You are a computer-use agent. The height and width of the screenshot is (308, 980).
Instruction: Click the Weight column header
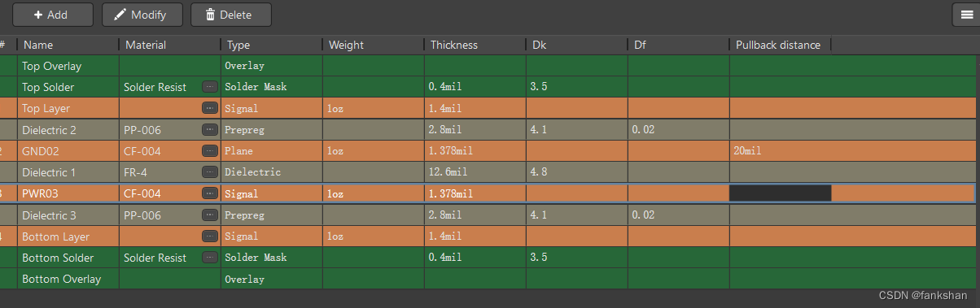(374, 45)
